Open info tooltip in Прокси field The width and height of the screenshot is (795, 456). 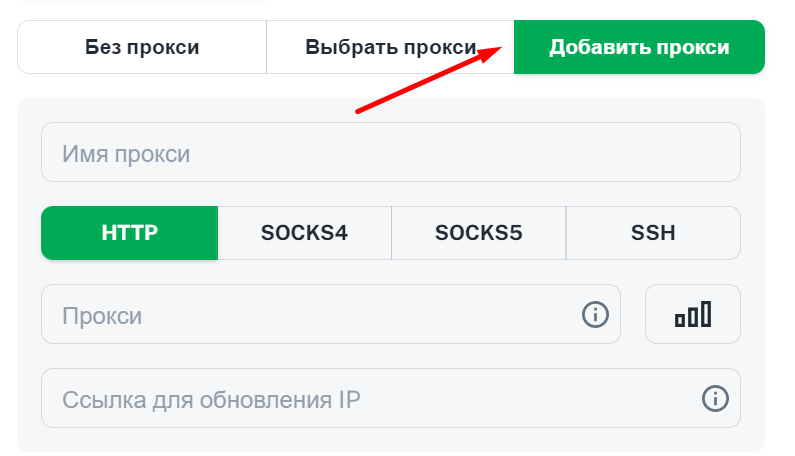coord(595,314)
